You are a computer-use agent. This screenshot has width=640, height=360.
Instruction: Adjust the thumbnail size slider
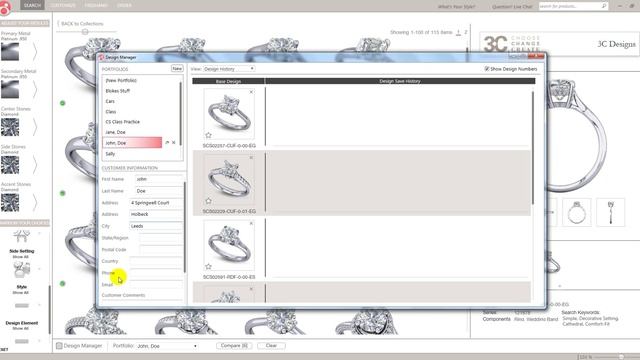85,31
